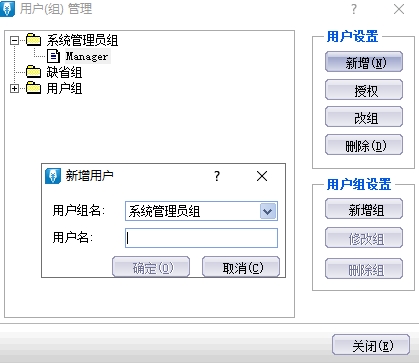Click the 用户名 label
The width and height of the screenshot is (419, 363).
pos(73,238)
